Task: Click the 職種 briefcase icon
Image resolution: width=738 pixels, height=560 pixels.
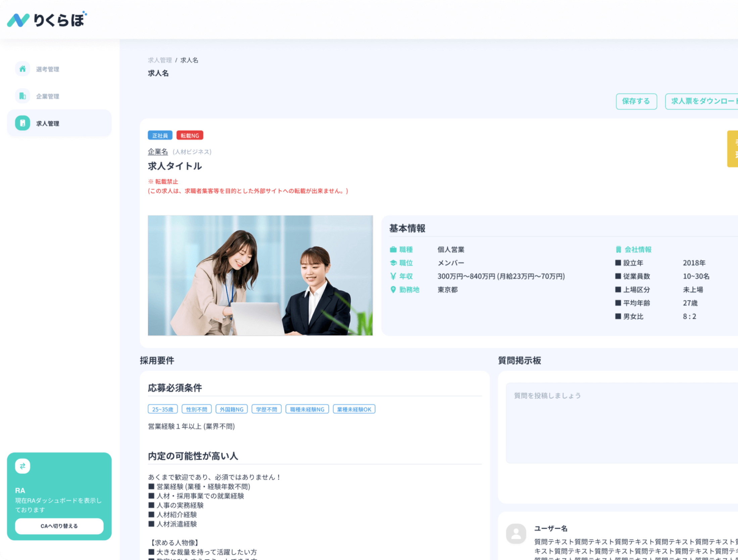Action: 393,249
